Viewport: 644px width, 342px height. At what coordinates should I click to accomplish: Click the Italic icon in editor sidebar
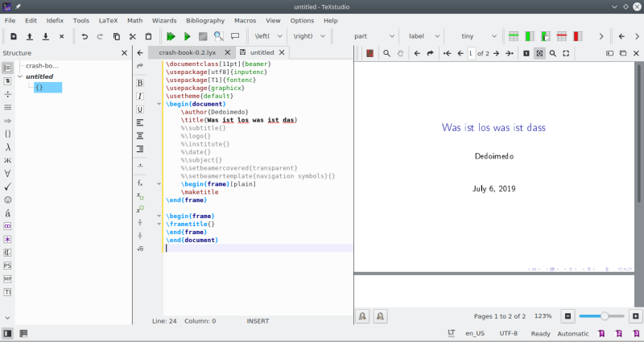(x=140, y=96)
